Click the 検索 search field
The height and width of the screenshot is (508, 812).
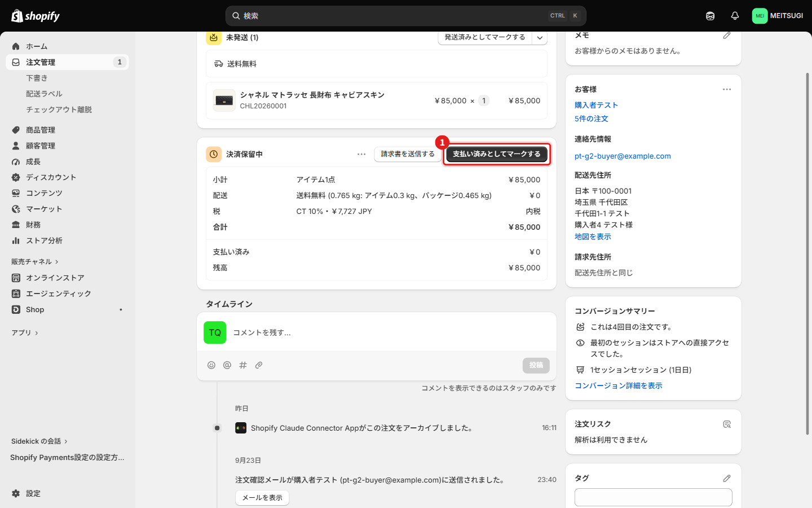pos(405,16)
